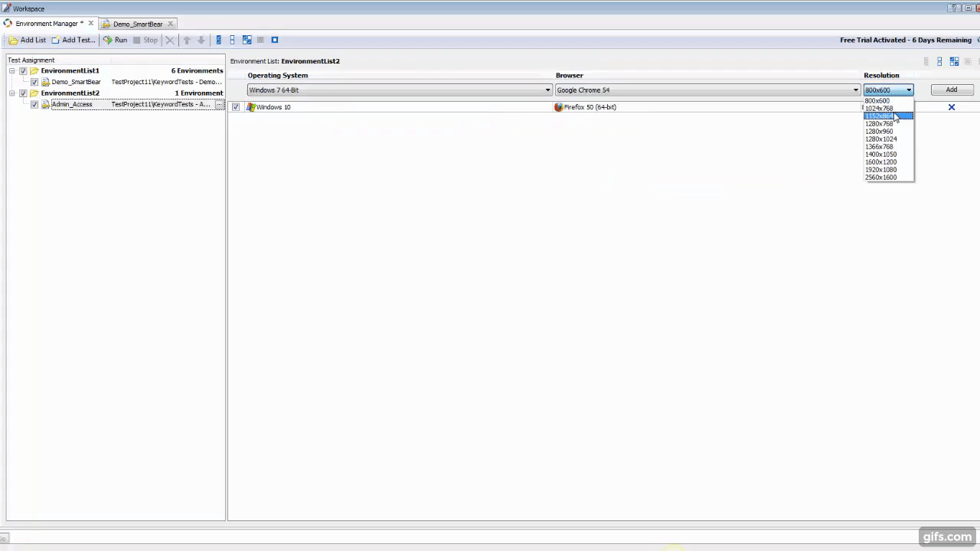Choose 1280x768 from the resolution list
The image size is (980, 551).
[888, 124]
